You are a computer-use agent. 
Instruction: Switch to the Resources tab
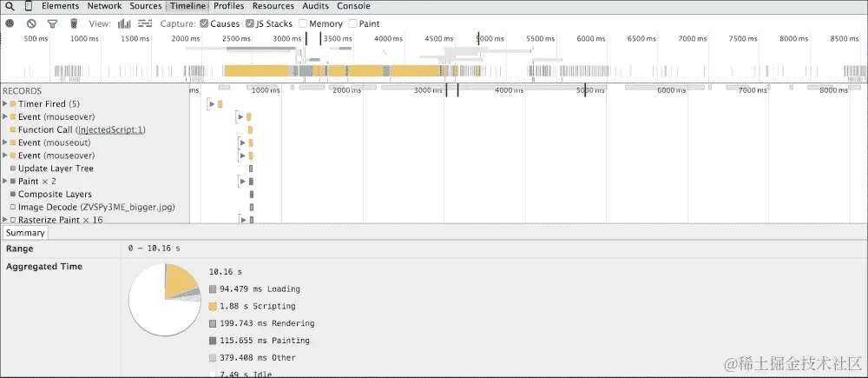(x=273, y=6)
